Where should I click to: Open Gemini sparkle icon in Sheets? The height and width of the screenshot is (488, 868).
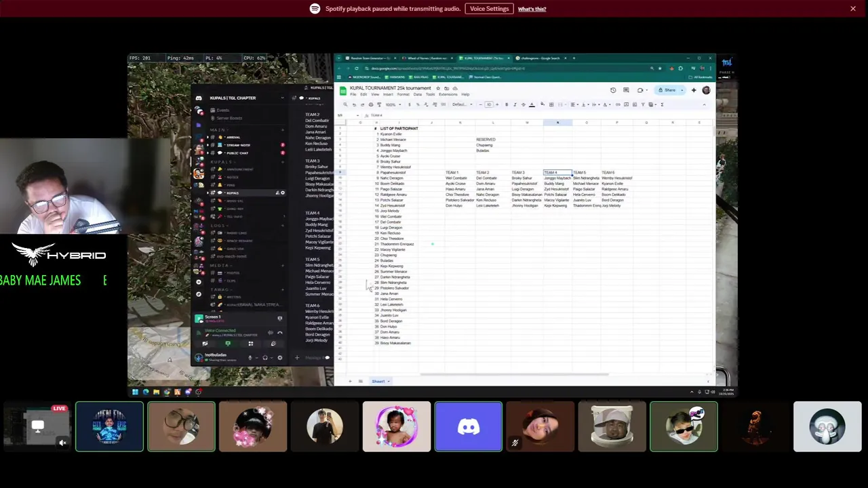click(694, 90)
